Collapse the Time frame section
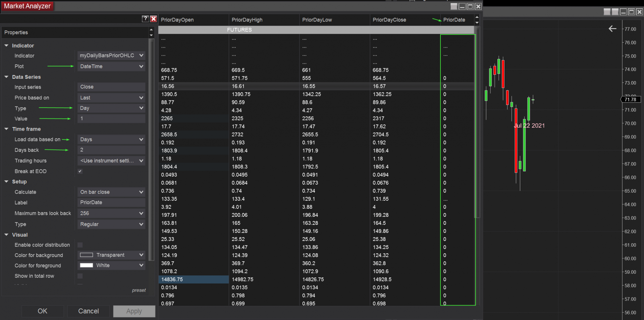 click(x=6, y=129)
